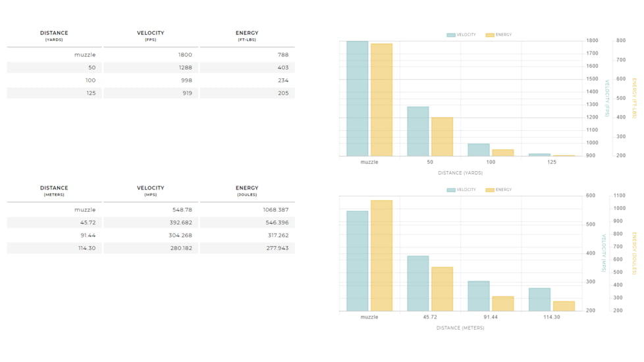Toggle the Velocity legend in the yards chart
644x362 pixels.
click(461, 35)
